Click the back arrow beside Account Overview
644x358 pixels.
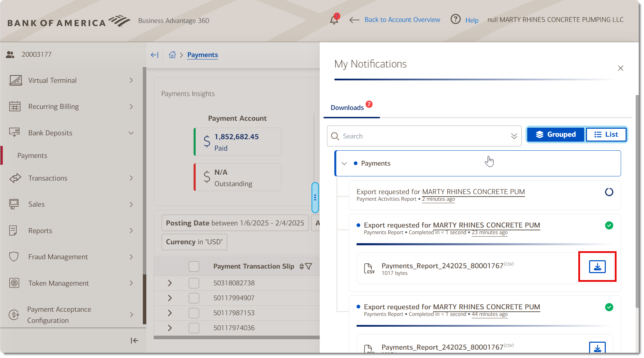click(354, 20)
